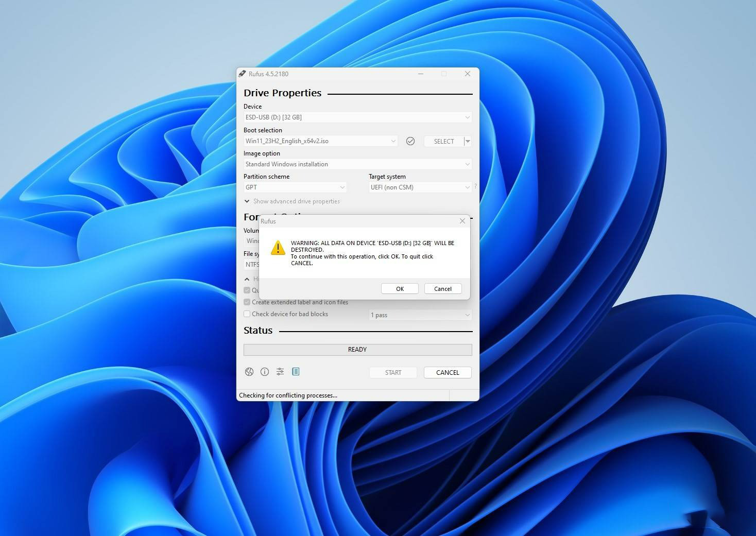Click the yellow warning triangle icon
The image size is (756, 536).
pos(278,248)
